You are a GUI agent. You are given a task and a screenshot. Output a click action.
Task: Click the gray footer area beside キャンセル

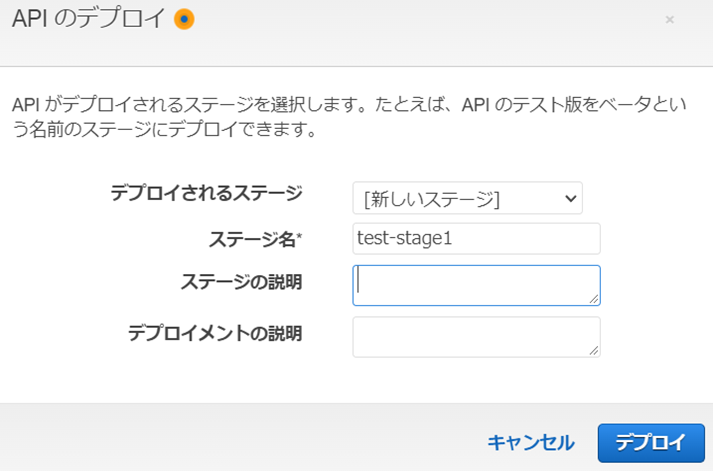pyautogui.click(x=250, y=440)
